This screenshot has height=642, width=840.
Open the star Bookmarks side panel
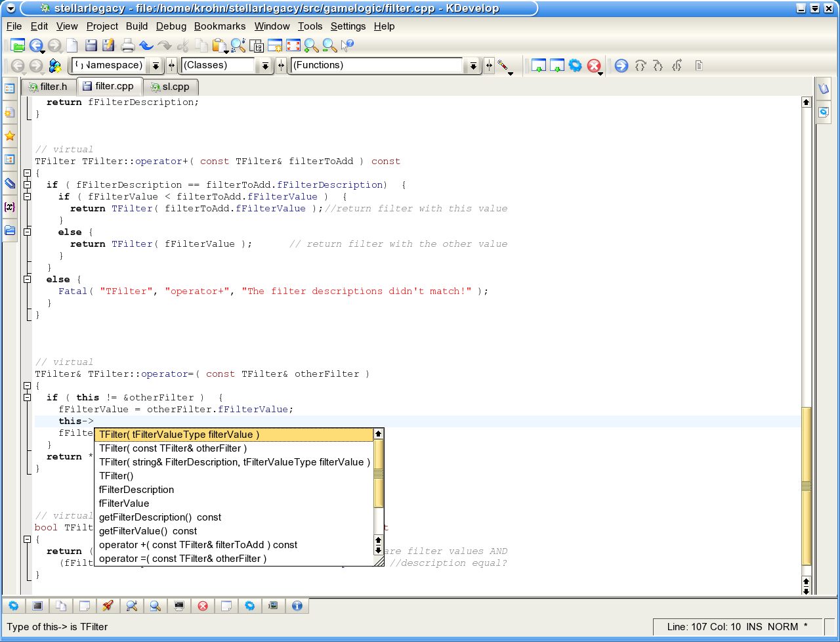(x=10, y=136)
